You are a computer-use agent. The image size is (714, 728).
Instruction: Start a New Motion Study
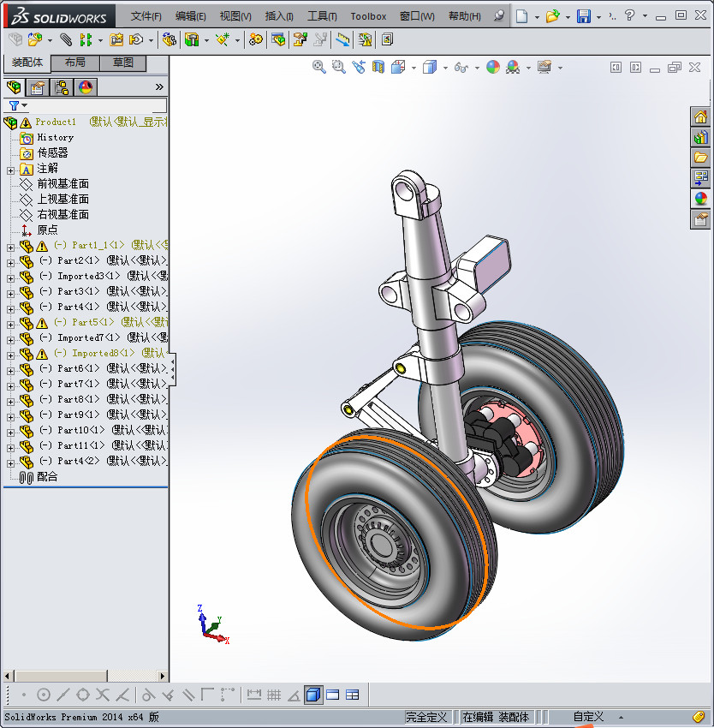[x=255, y=40]
